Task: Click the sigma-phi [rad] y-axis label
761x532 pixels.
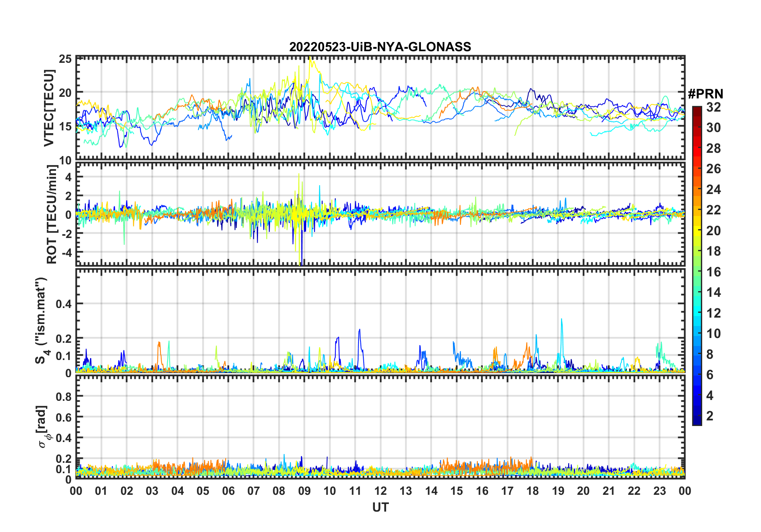Action: pyautogui.click(x=42, y=427)
